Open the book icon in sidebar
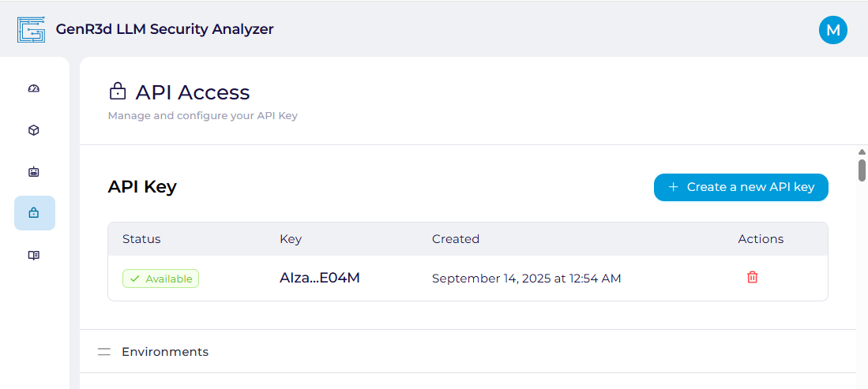868x389 pixels. click(x=34, y=256)
